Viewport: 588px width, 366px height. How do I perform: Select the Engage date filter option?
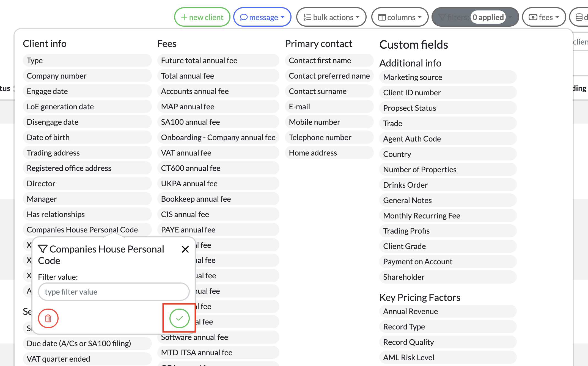click(87, 91)
